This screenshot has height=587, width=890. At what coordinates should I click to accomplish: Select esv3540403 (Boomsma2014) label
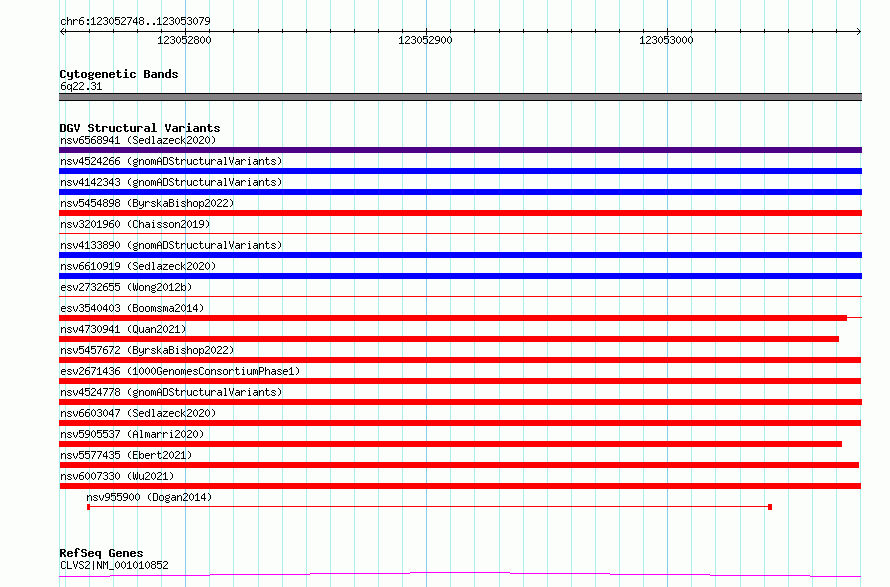[132, 308]
